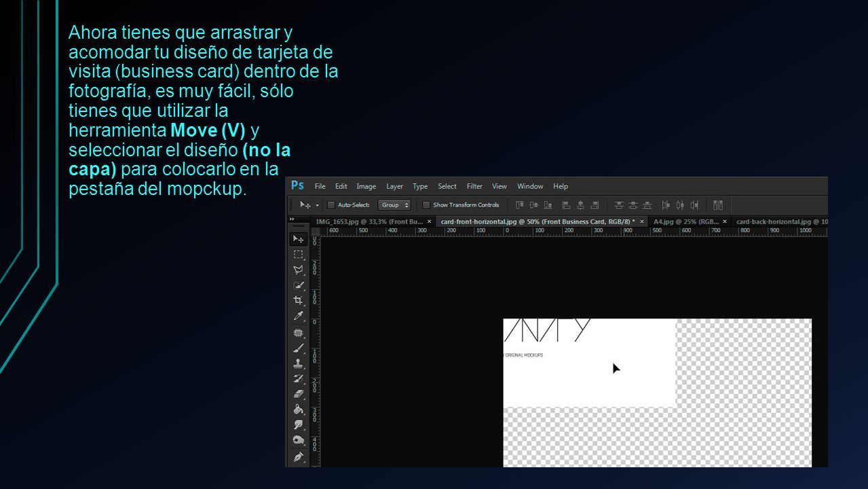Click the Align Top Edges icon
The image size is (868, 489).
tap(520, 204)
